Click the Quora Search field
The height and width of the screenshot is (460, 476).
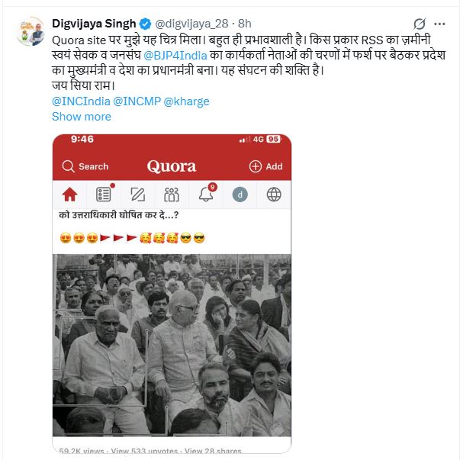(85, 166)
